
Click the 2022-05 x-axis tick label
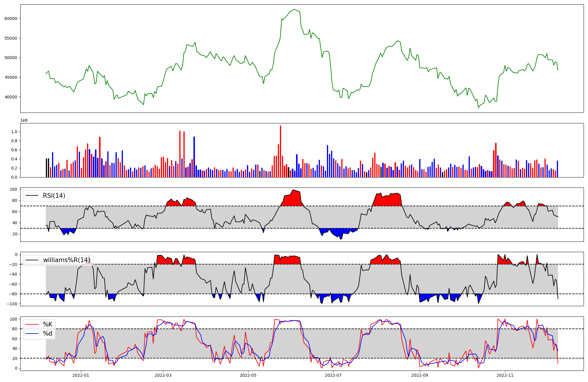tap(248, 375)
